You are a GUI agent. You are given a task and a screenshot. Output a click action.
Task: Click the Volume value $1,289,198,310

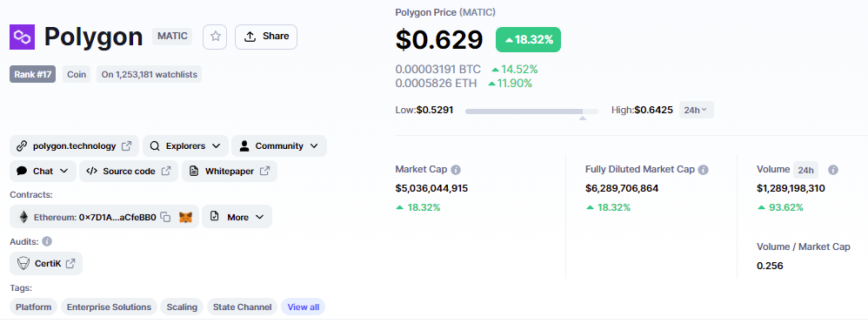[791, 188]
